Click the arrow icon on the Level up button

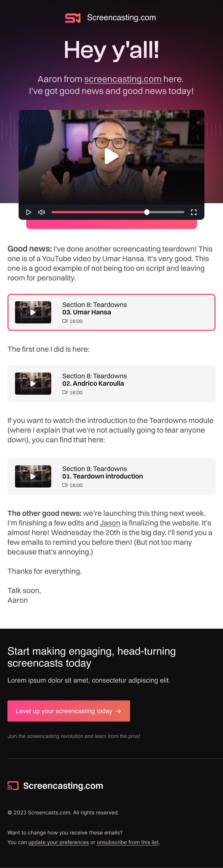click(x=118, y=711)
